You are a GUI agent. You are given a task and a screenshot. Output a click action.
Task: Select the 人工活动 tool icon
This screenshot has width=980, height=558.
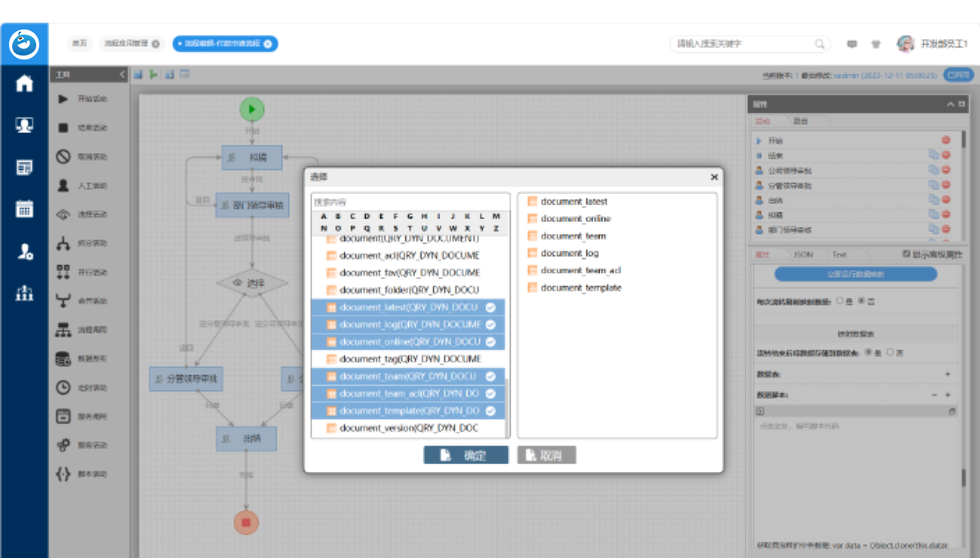tap(63, 185)
